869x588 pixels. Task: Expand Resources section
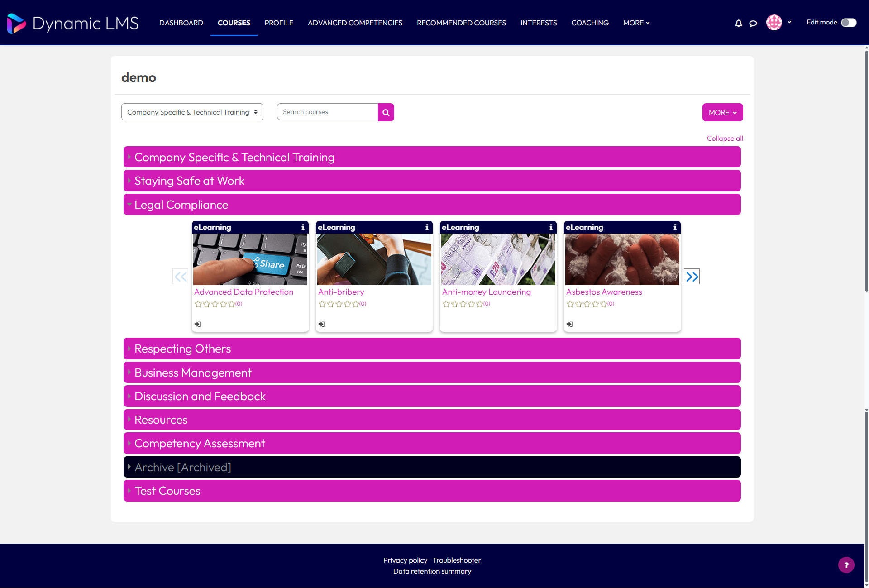click(x=432, y=420)
